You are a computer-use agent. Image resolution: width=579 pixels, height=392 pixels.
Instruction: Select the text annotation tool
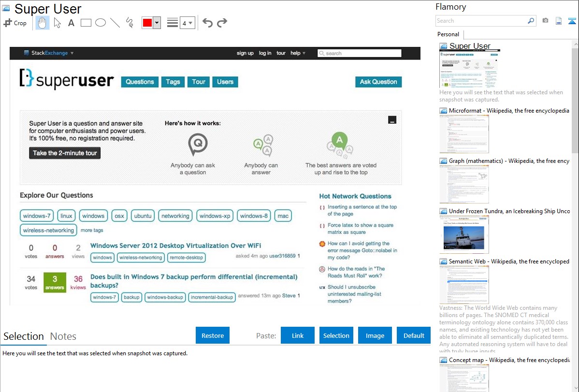(x=71, y=23)
